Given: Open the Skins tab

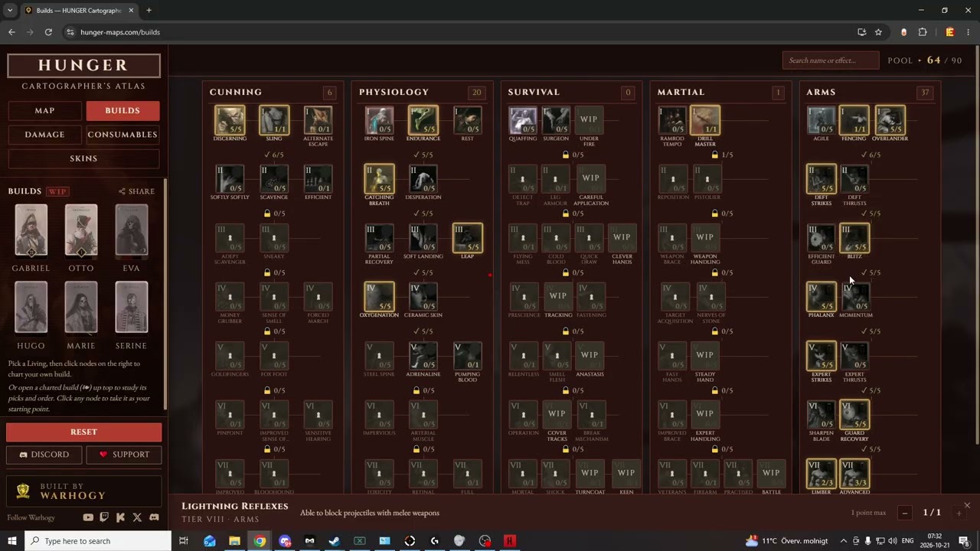Looking at the screenshot, I should [83, 158].
